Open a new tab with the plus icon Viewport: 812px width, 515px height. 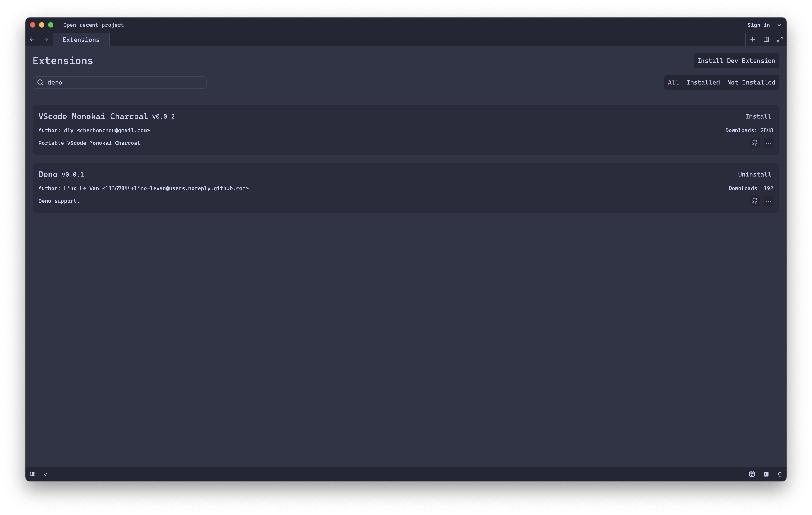point(752,39)
